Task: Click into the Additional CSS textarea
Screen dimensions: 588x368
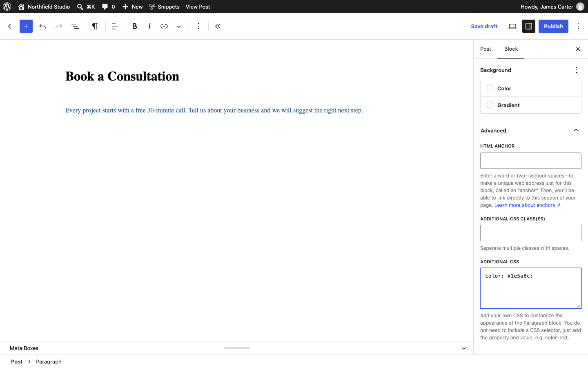Action: (531, 288)
